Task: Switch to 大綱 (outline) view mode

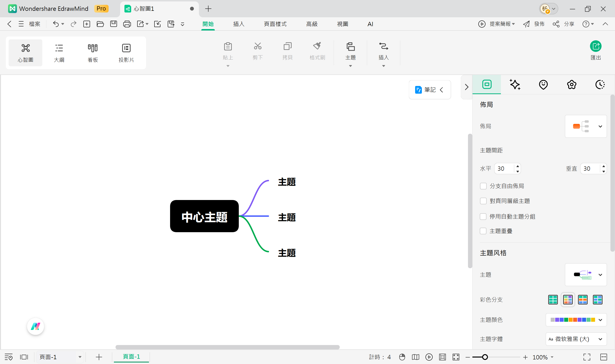Action: click(x=59, y=52)
